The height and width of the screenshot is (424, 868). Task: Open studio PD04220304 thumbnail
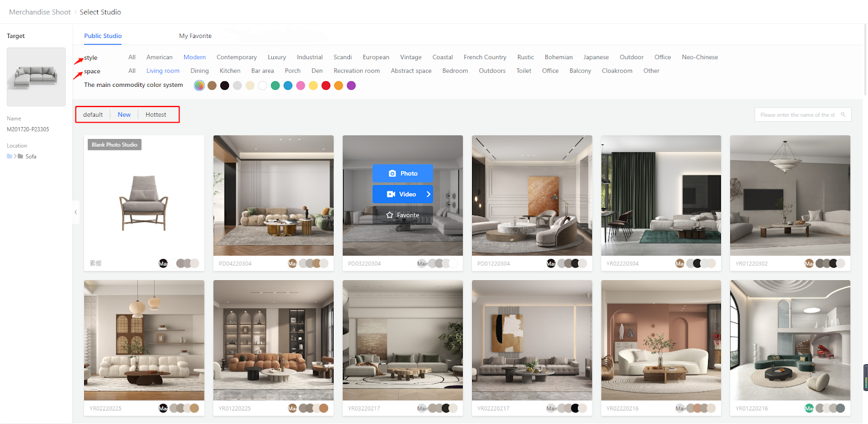273,195
